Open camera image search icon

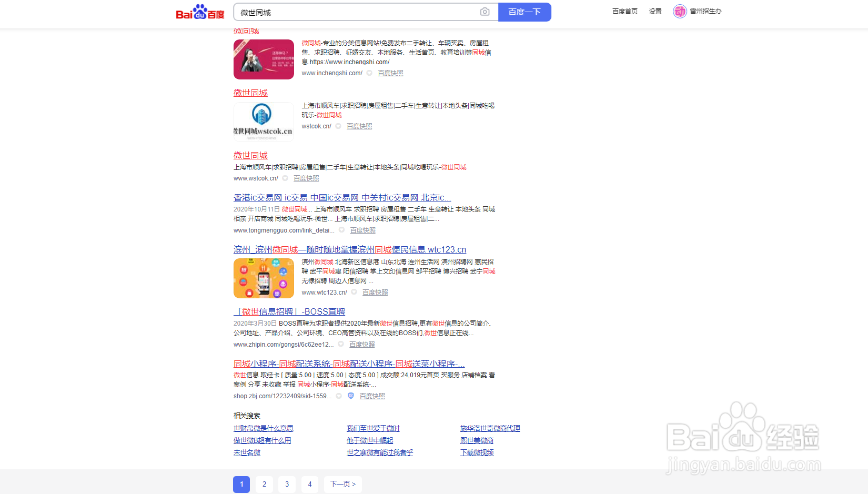click(485, 12)
